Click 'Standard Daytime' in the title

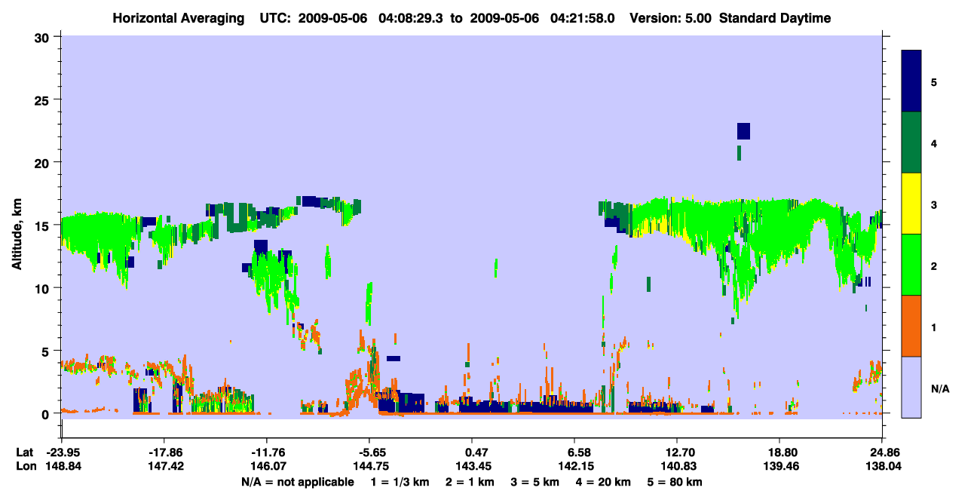pos(776,18)
